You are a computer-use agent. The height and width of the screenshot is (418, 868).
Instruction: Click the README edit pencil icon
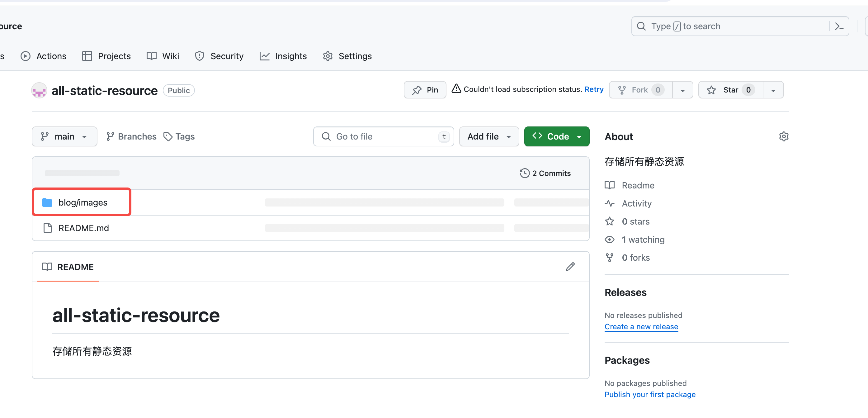click(x=570, y=267)
